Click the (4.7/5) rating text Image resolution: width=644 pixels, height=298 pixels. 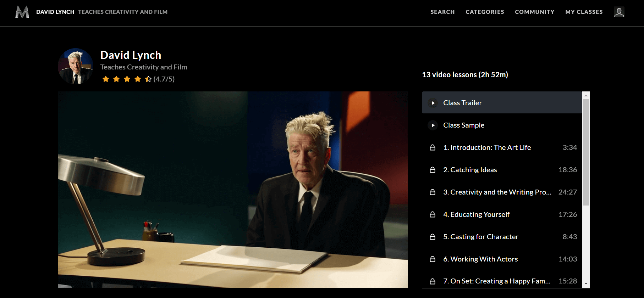point(164,79)
